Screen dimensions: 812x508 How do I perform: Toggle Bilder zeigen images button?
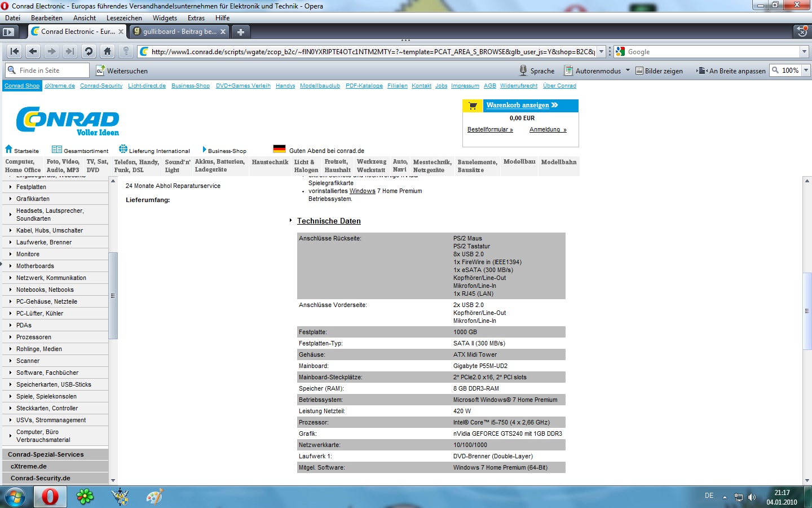point(659,71)
